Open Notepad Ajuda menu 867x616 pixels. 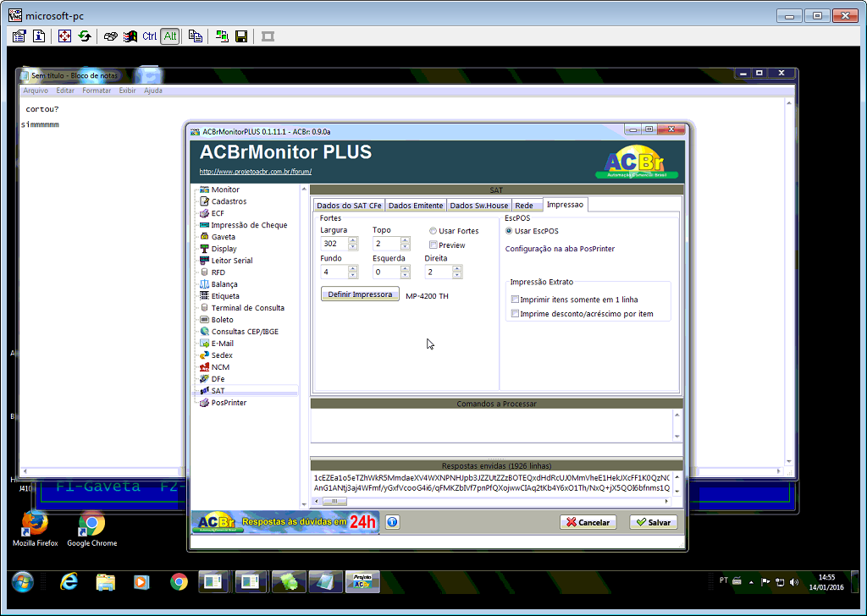[153, 91]
